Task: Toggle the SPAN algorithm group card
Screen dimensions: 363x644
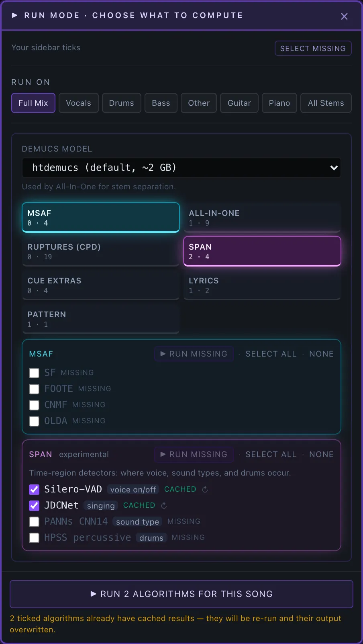Action: tap(262, 251)
